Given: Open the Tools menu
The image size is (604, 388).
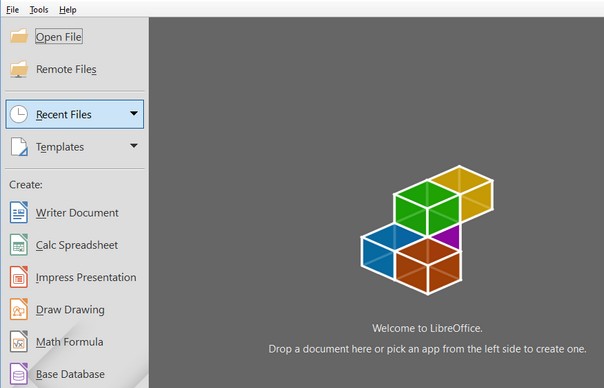Looking at the screenshot, I should coord(39,10).
